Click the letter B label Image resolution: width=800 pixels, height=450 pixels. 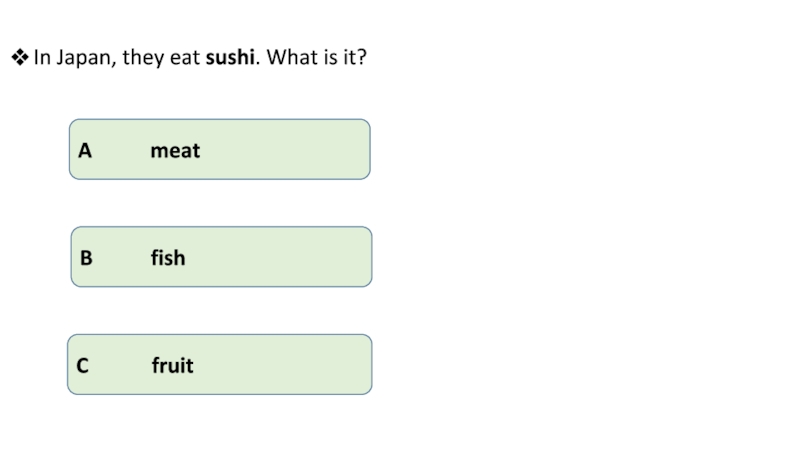[86, 258]
